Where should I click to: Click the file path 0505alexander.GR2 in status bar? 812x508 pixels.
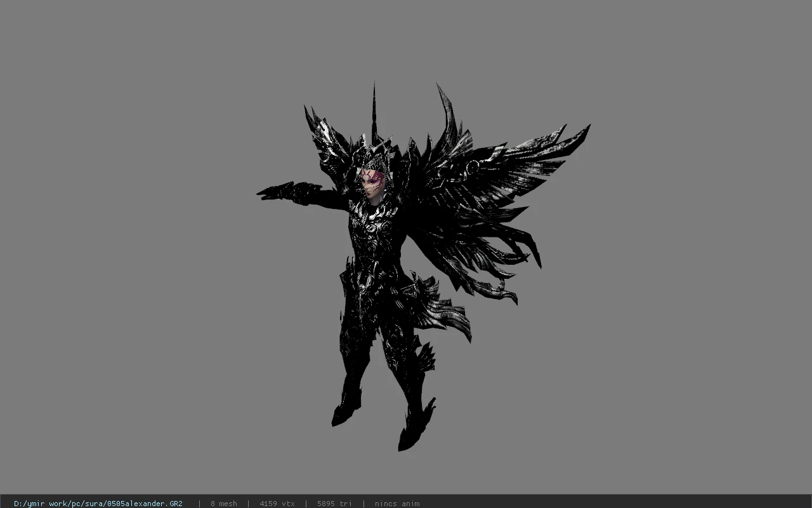(98, 504)
